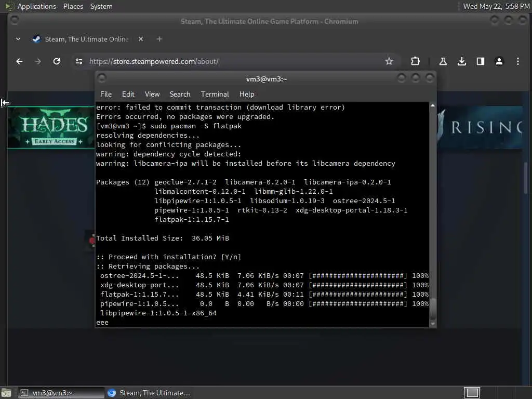Click the terminal window menu button on its titlebar
Viewport: 532px width, 399px height.
tap(102, 78)
